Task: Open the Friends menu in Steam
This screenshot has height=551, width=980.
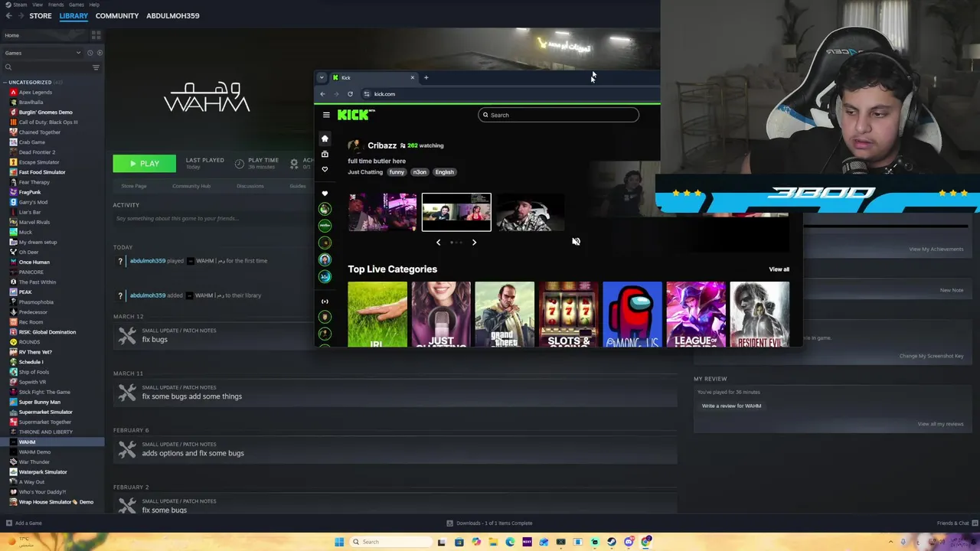Action: [x=56, y=5]
